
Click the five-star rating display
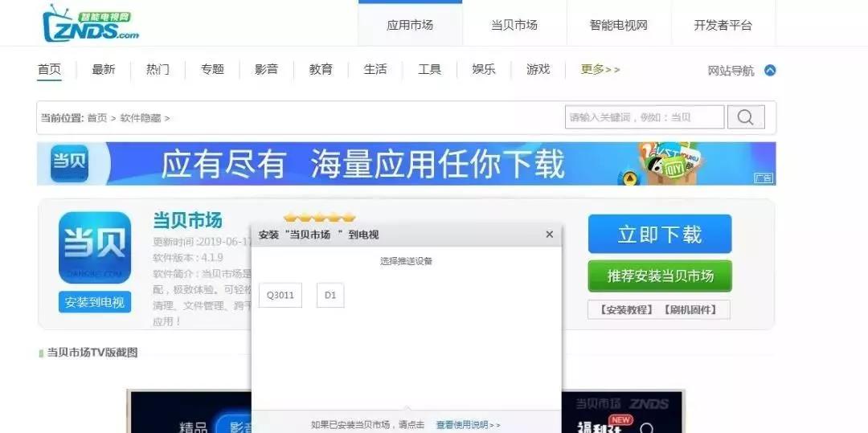(x=319, y=218)
